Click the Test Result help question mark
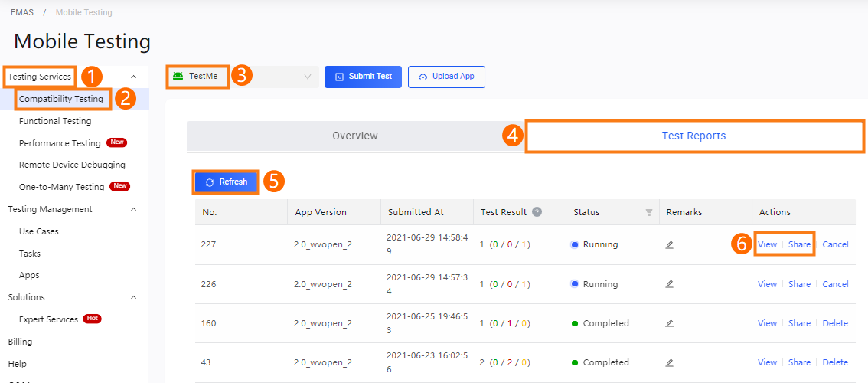Screen dimensions: 868x383 coord(537,211)
